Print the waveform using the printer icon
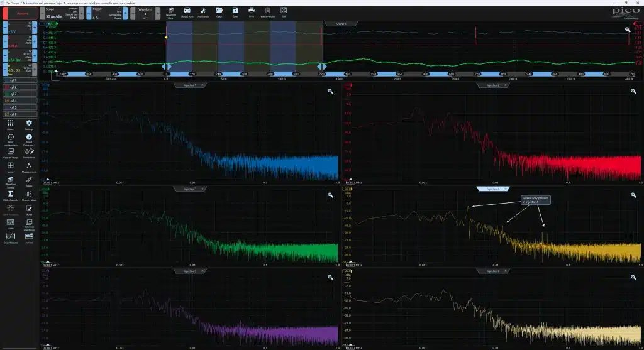 point(252,13)
